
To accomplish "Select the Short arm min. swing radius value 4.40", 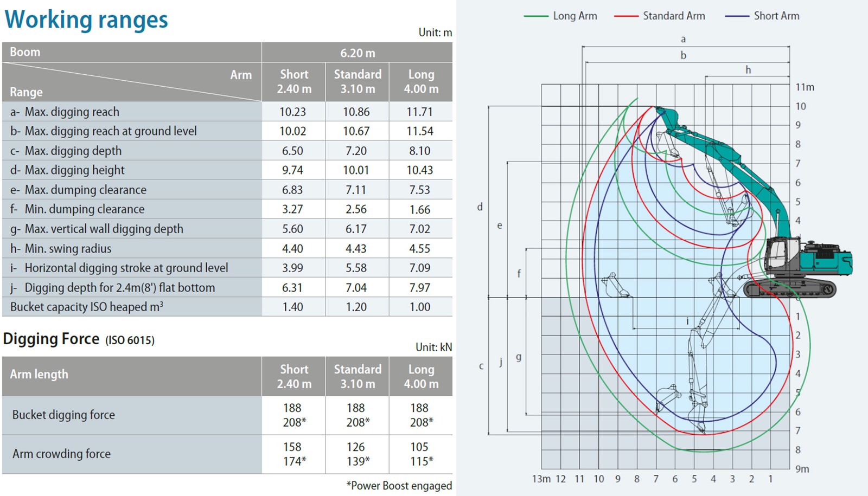I will [x=292, y=248].
